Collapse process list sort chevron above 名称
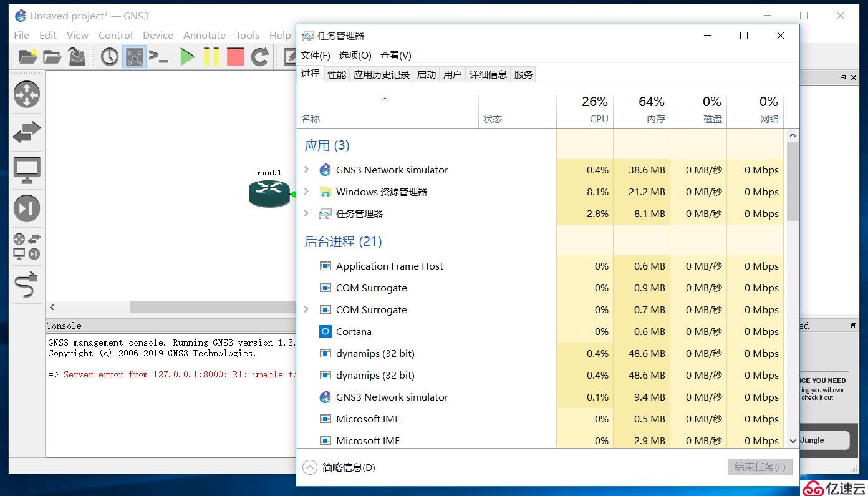Screen dimensions: 868x496 385,99
